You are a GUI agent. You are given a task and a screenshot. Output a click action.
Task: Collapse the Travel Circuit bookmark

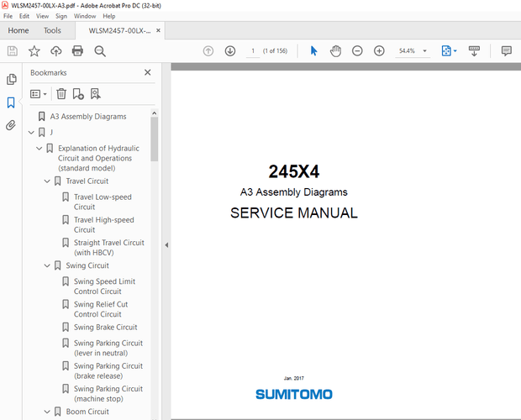47,181
